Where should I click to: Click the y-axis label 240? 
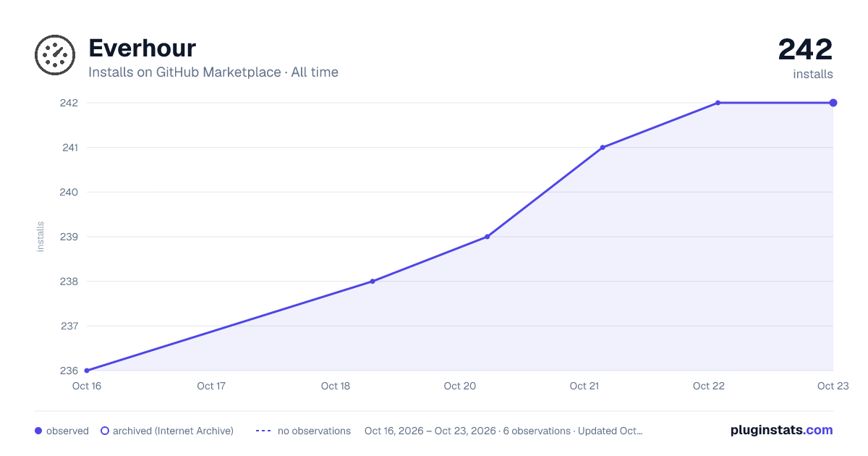pyautogui.click(x=69, y=193)
